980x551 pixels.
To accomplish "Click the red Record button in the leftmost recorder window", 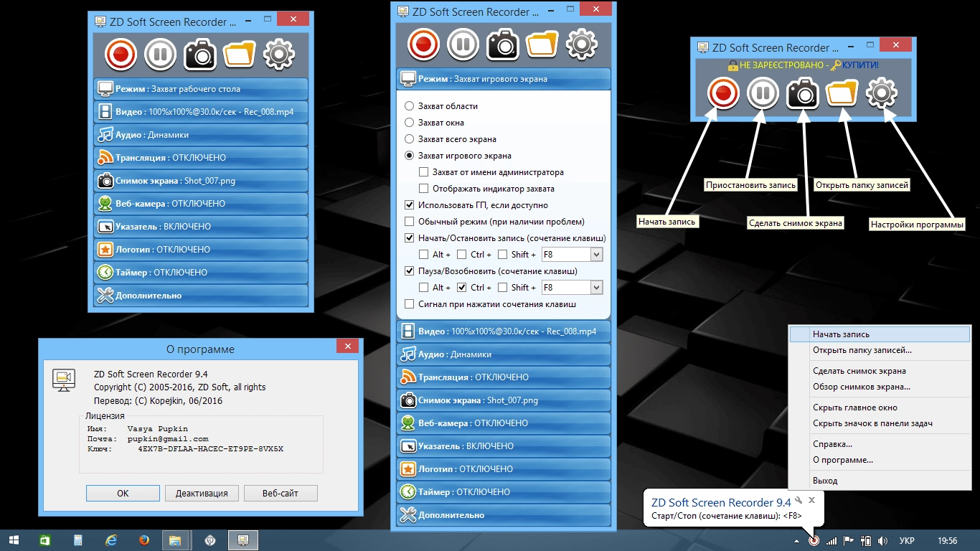I will point(121,54).
